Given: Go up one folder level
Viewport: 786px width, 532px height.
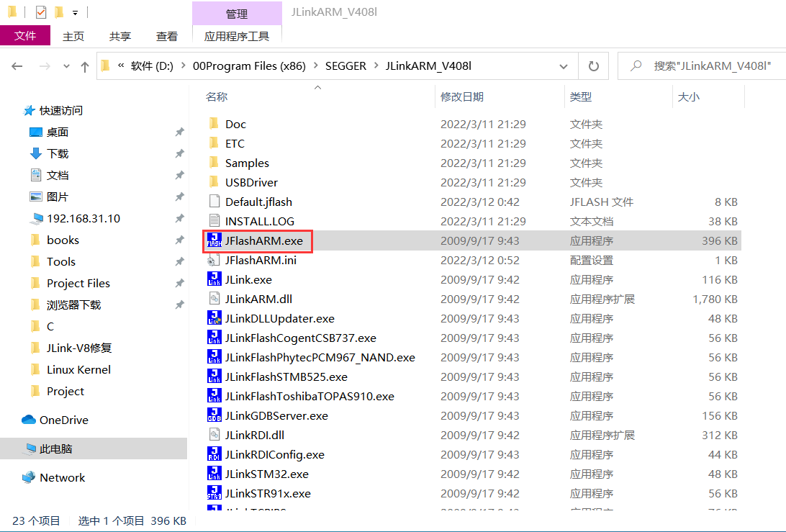Looking at the screenshot, I should [85, 66].
